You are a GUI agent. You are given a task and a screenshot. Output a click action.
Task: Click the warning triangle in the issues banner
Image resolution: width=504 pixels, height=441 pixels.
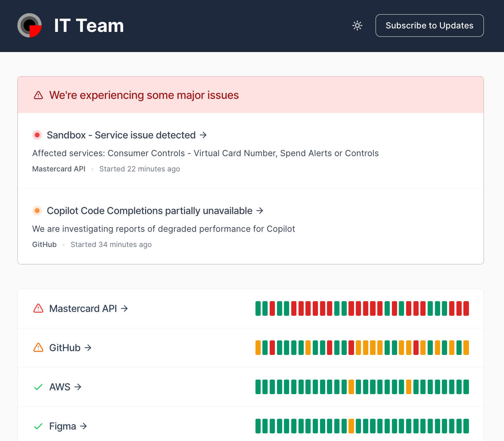[38, 95]
